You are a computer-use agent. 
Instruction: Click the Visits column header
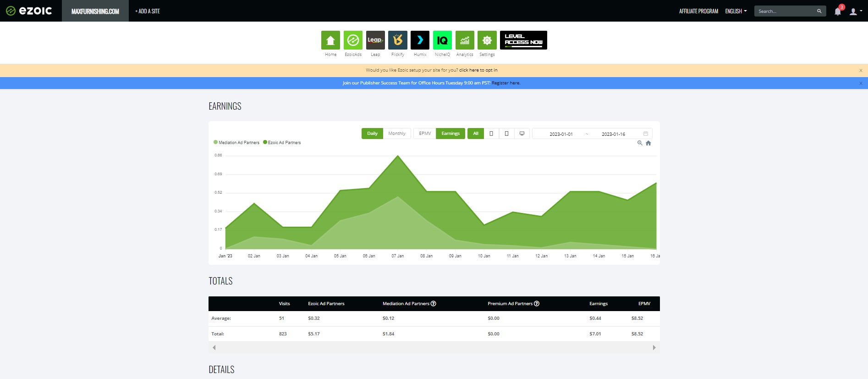(x=284, y=304)
